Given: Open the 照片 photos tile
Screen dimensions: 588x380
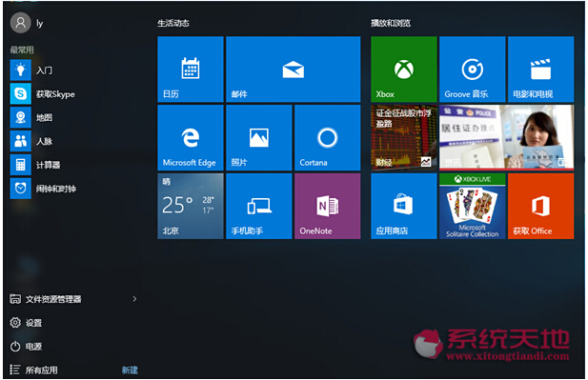Looking at the screenshot, I should (259, 137).
